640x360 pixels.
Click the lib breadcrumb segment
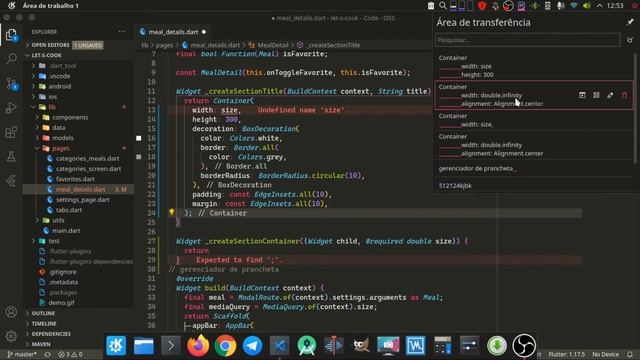pyautogui.click(x=144, y=45)
